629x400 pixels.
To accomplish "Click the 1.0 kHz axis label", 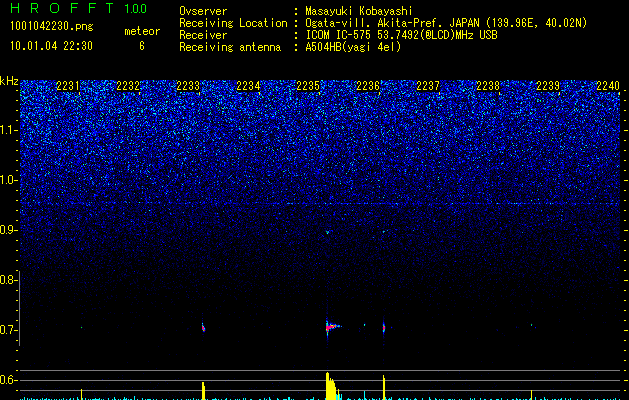I will click(7, 180).
